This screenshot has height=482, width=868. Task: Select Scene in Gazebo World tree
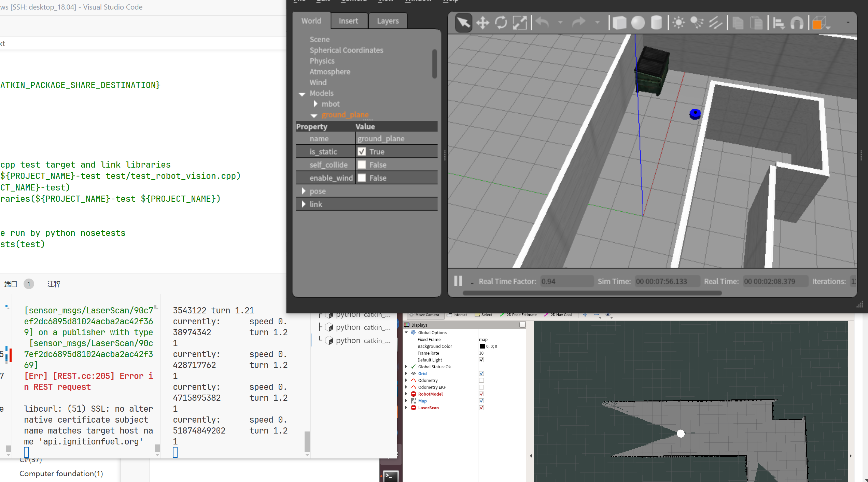(320, 40)
